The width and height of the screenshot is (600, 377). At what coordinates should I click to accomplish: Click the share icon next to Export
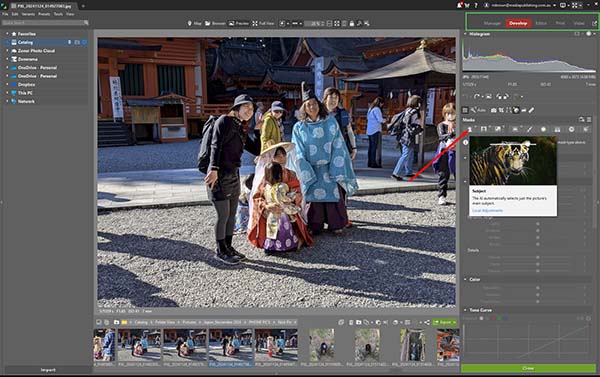point(427,323)
